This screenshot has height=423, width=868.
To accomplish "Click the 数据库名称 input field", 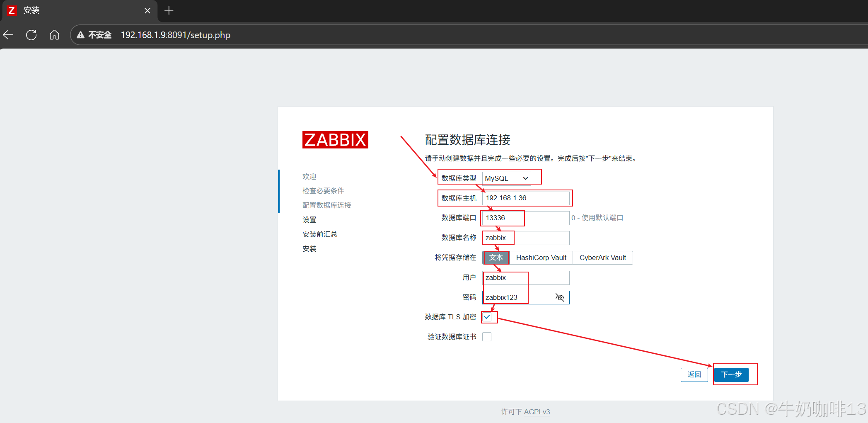I will pyautogui.click(x=526, y=238).
